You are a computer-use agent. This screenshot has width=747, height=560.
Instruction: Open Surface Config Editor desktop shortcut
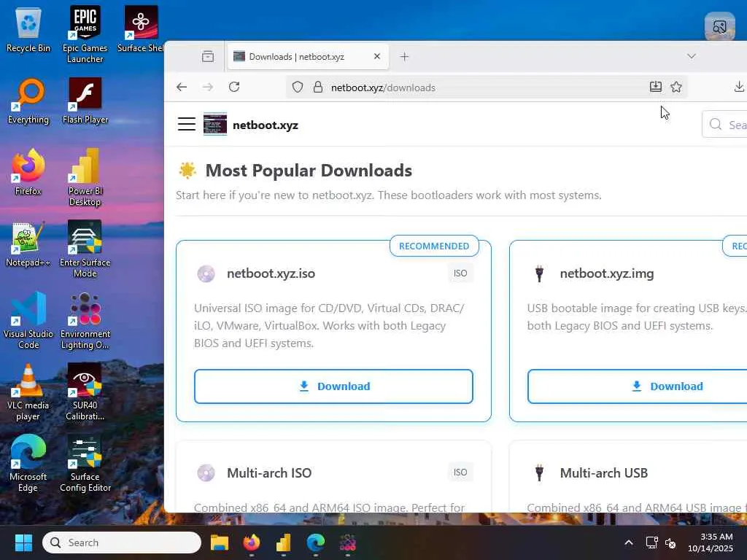[x=85, y=463]
